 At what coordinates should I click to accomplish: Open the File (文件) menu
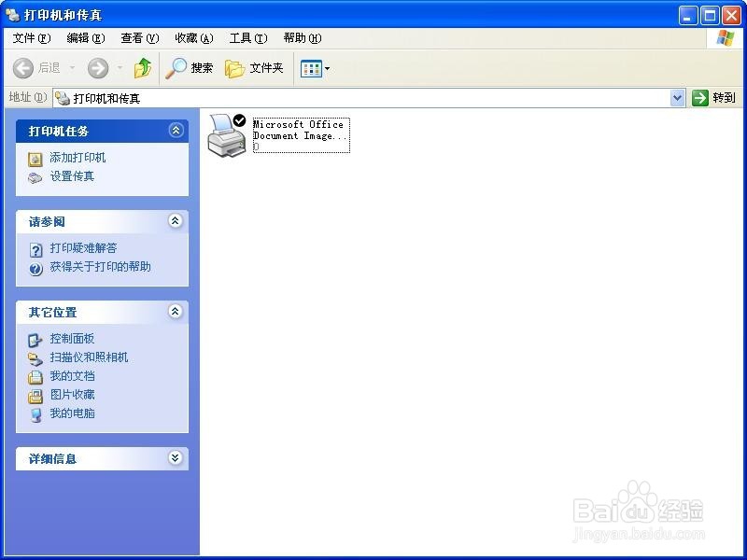coord(32,38)
